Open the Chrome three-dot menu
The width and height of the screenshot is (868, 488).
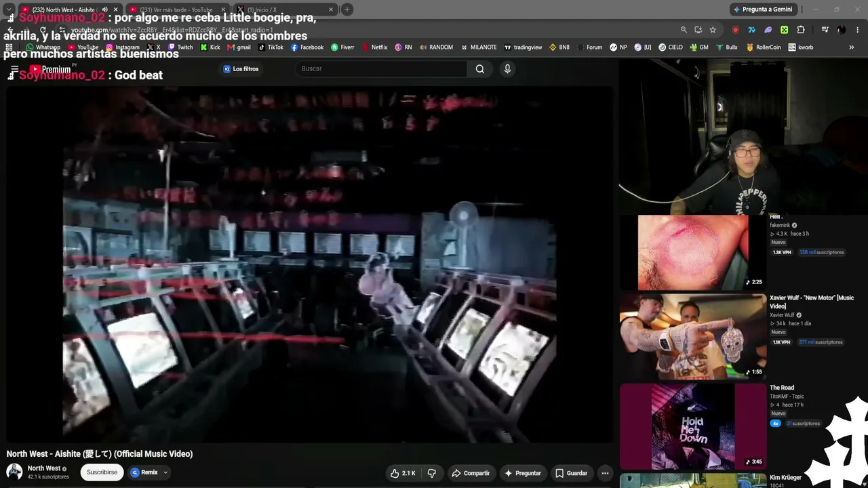(x=858, y=30)
